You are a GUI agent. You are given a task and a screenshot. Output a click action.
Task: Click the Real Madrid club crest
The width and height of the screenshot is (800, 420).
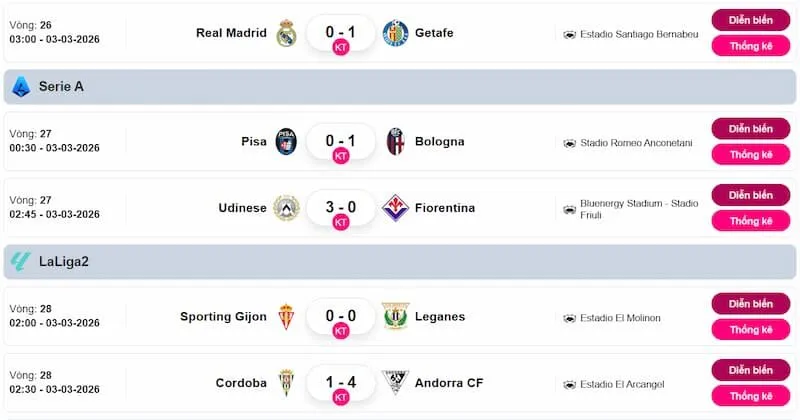pyautogui.click(x=286, y=33)
